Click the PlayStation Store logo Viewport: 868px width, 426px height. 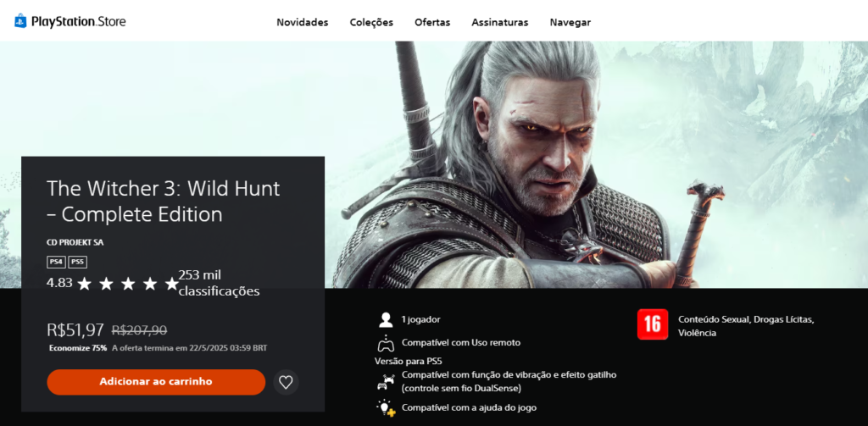tap(70, 21)
